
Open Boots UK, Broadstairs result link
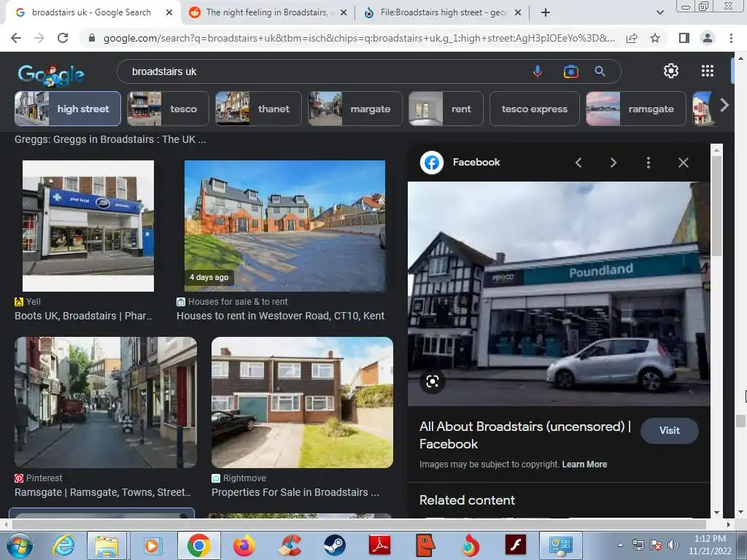point(83,316)
